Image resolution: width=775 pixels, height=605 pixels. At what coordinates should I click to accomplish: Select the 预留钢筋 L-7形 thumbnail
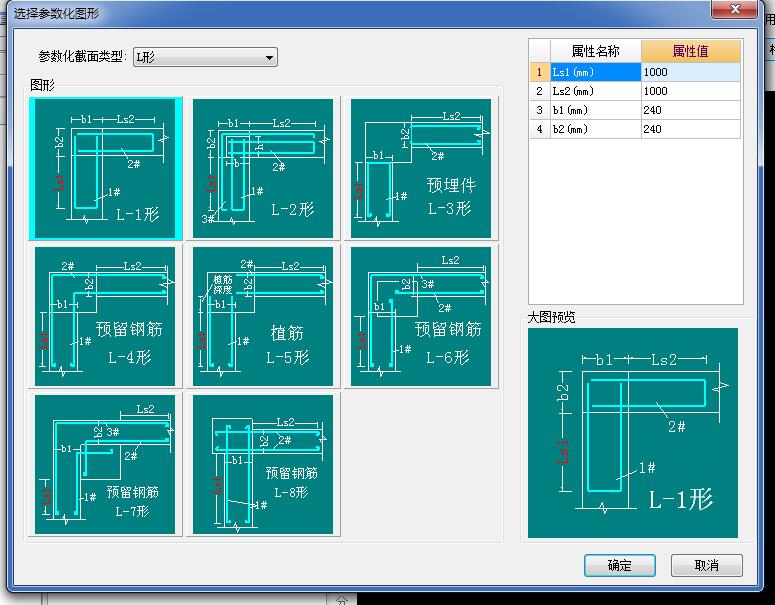[105, 464]
